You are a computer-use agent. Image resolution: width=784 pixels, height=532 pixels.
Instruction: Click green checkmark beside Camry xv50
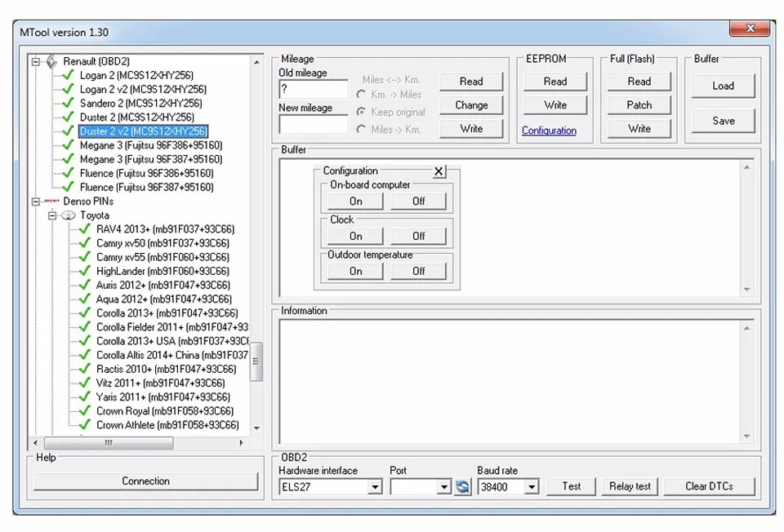[x=84, y=243]
